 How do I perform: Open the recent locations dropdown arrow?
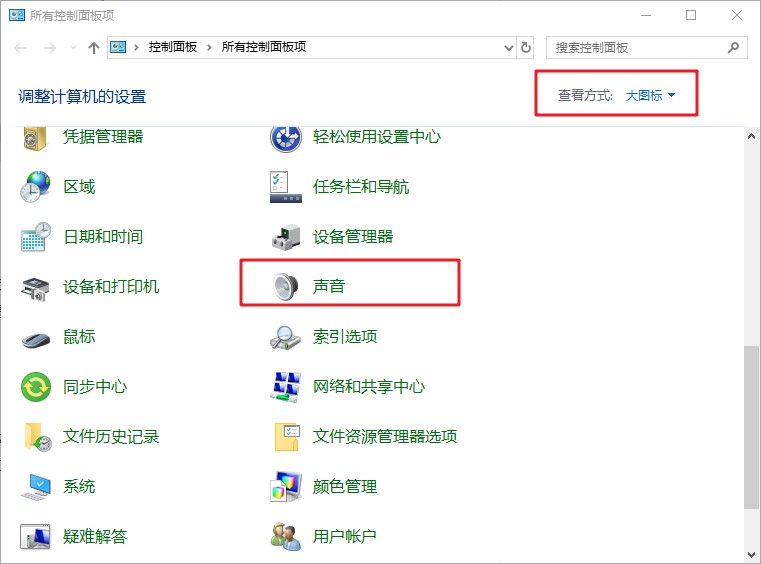click(73, 48)
